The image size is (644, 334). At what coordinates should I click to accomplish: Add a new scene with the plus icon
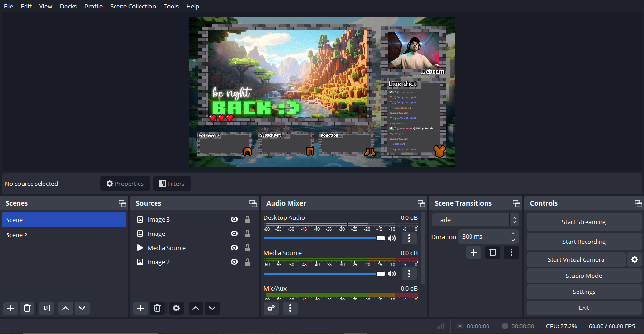[10, 308]
